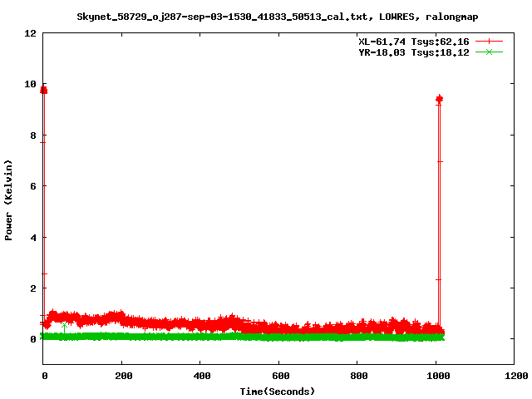Click x-axis tick label "1200"
532x399 pixels.
pyautogui.click(x=516, y=376)
